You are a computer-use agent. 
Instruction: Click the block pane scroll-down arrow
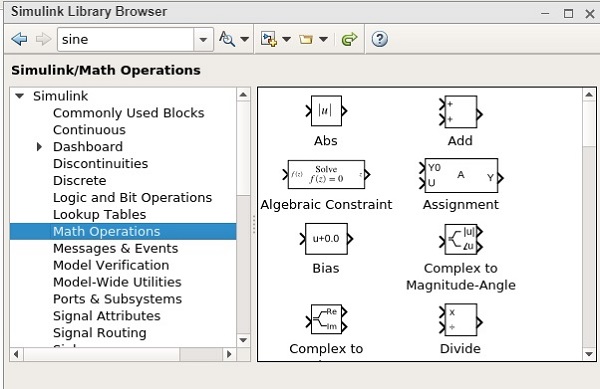click(589, 354)
